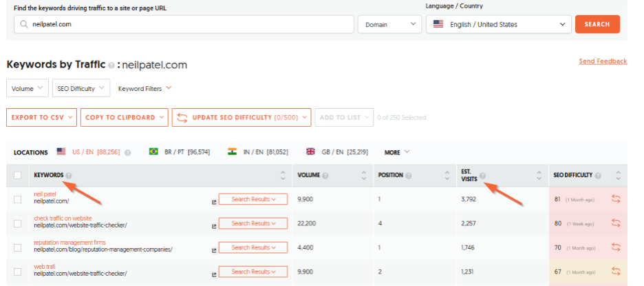Open the neil patel keyword link
This screenshot has width=644, height=286.
45,194
